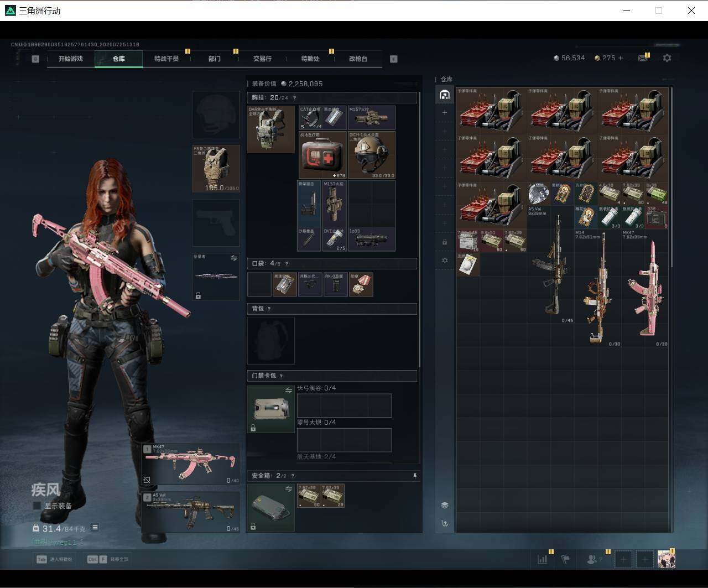
Task: Click the empty pistol slot
Action: [x=216, y=222]
